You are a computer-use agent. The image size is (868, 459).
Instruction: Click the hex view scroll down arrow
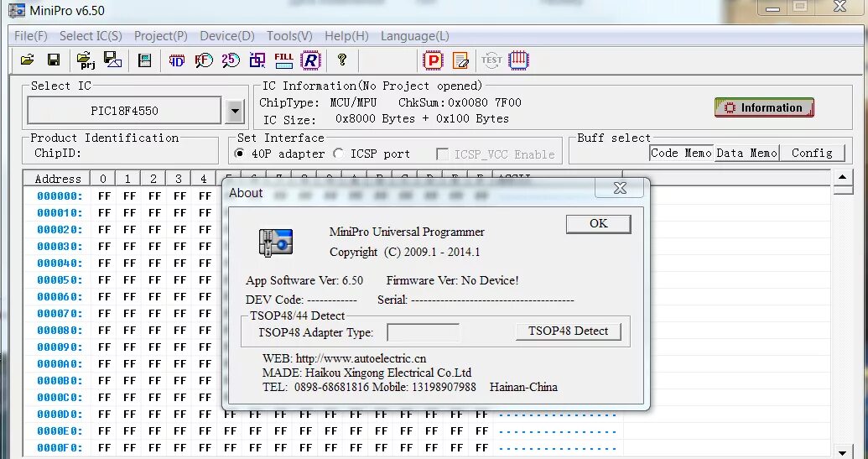843,451
